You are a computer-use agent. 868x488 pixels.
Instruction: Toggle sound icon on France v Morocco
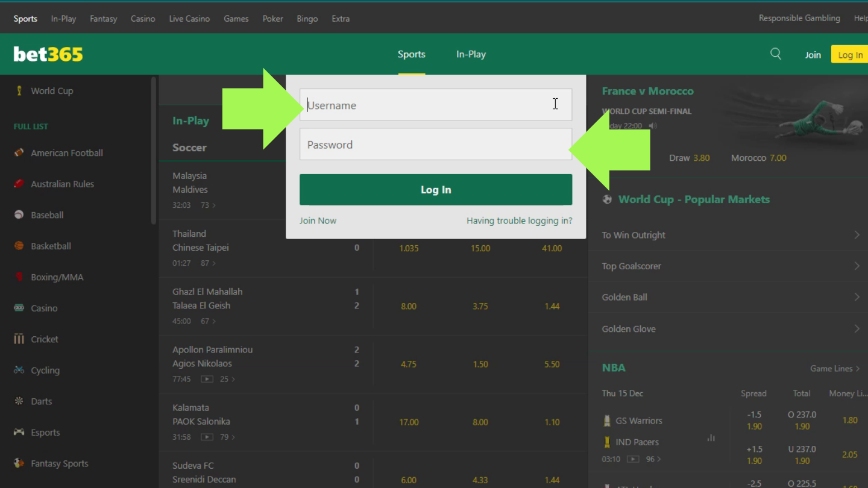click(653, 126)
